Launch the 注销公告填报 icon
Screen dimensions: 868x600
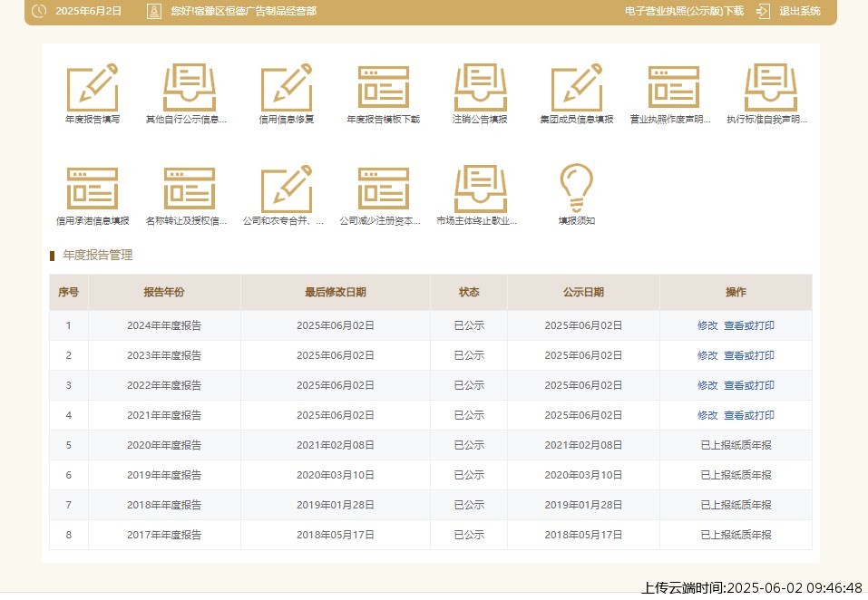click(x=480, y=87)
